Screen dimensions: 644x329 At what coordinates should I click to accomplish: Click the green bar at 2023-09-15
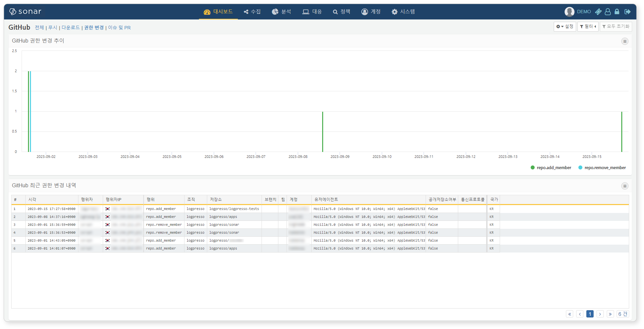(x=622, y=132)
